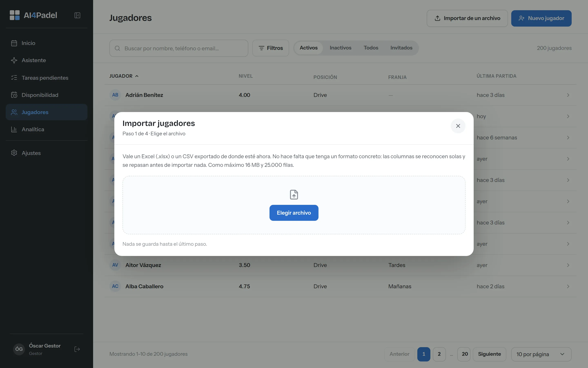The height and width of the screenshot is (368, 588).
Task: Click the AI4Padel logo icon
Action: coord(14,15)
